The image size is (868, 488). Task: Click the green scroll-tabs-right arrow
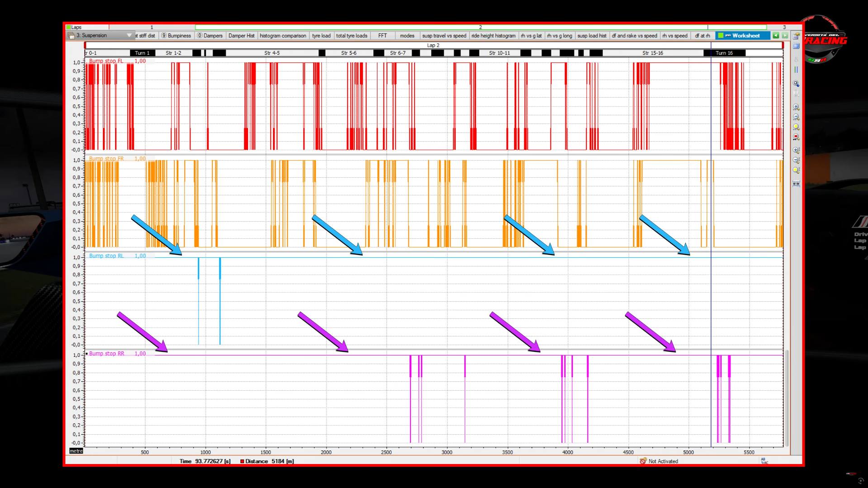[x=785, y=36]
